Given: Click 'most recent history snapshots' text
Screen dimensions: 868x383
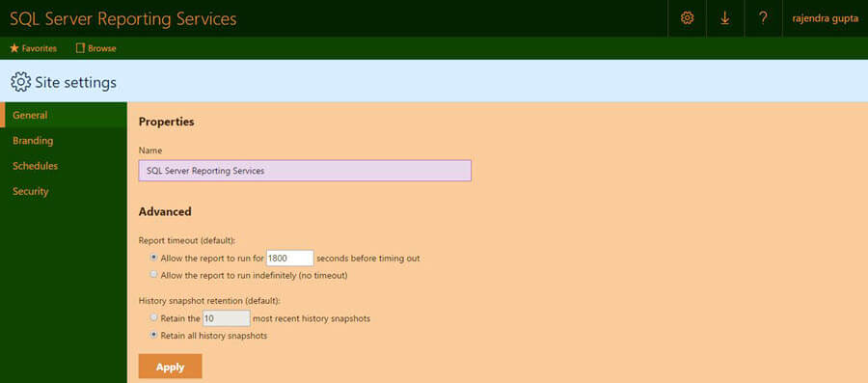Looking at the screenshot, I should pos(312,318).
